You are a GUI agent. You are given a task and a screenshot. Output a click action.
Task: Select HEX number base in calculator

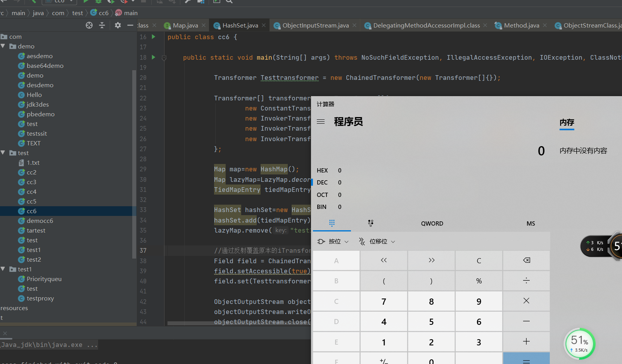click(329, 171)
